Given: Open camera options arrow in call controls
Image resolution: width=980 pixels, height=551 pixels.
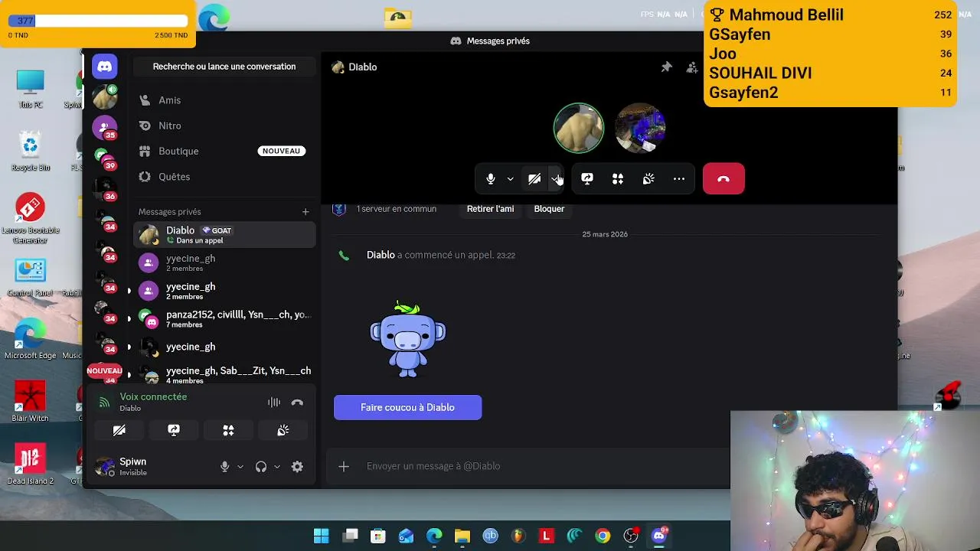Looking at the screenshot, I should 556,179.
